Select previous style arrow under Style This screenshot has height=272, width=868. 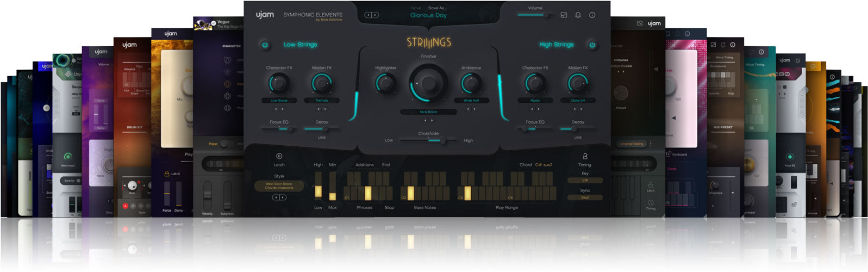pyautogui.click(x=276, y=197)
